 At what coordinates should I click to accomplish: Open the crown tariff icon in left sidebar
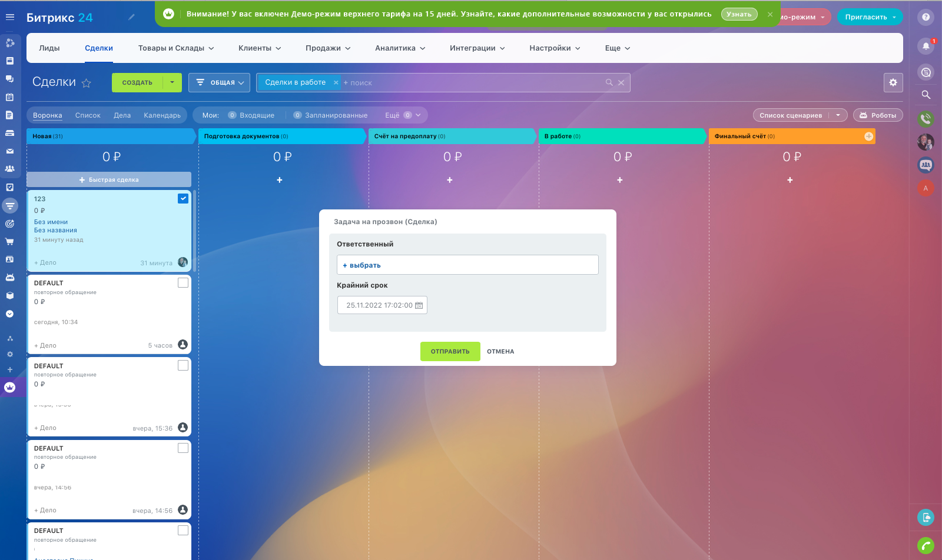[9, 387]
